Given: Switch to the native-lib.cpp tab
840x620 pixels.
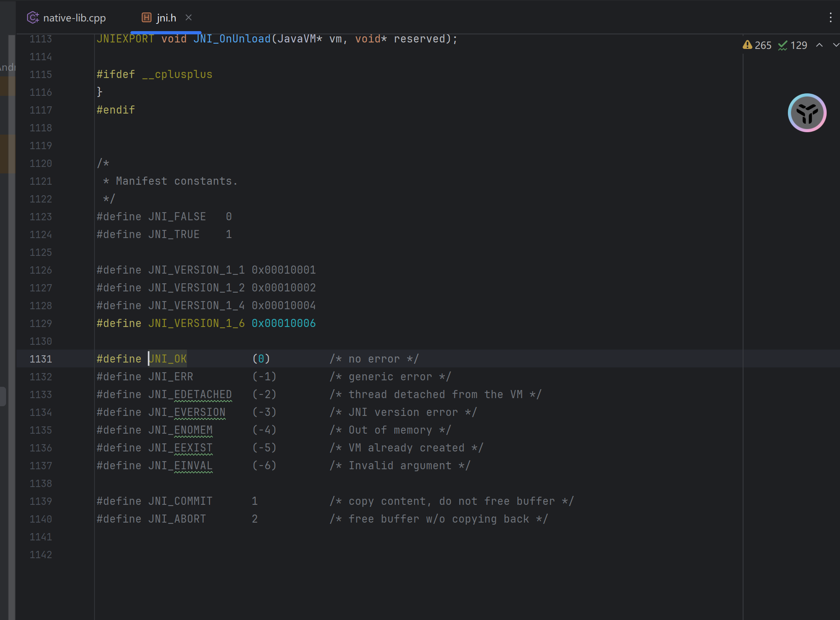Looking at the screenshot, I should point(74,18).
